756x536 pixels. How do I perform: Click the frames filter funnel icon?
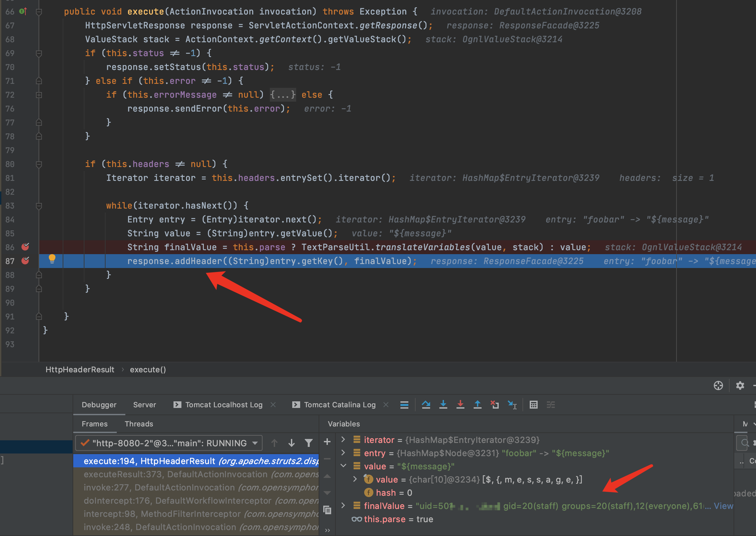pos(308,443)
